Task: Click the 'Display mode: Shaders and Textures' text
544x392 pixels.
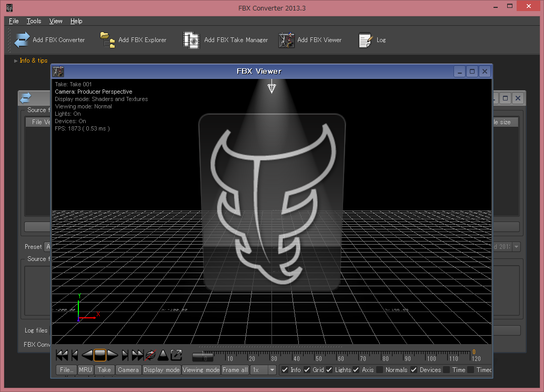Action: click(102, 99)
